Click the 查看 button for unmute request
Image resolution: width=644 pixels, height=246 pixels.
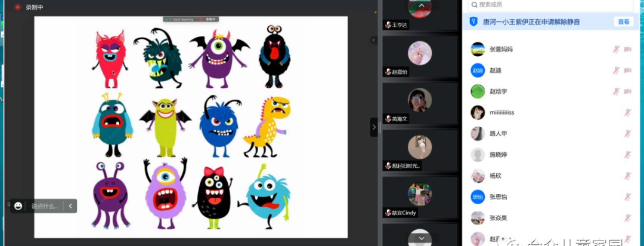click(624, 22)
